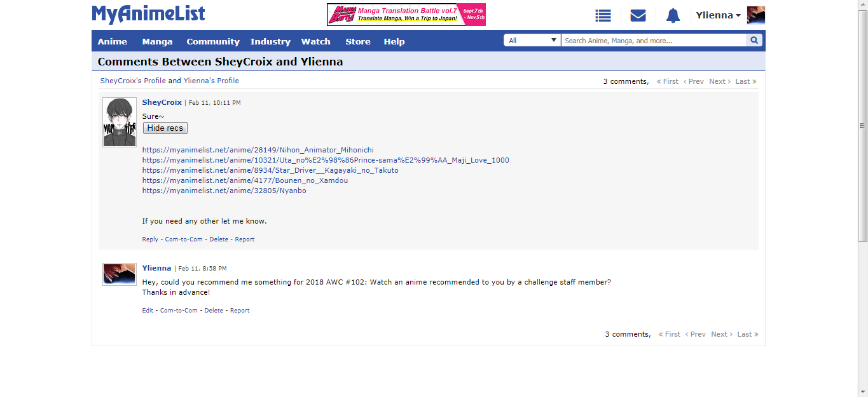Click SheyCroix username in the comment
This screenshot has width=868, height=397.
(162, 102)
